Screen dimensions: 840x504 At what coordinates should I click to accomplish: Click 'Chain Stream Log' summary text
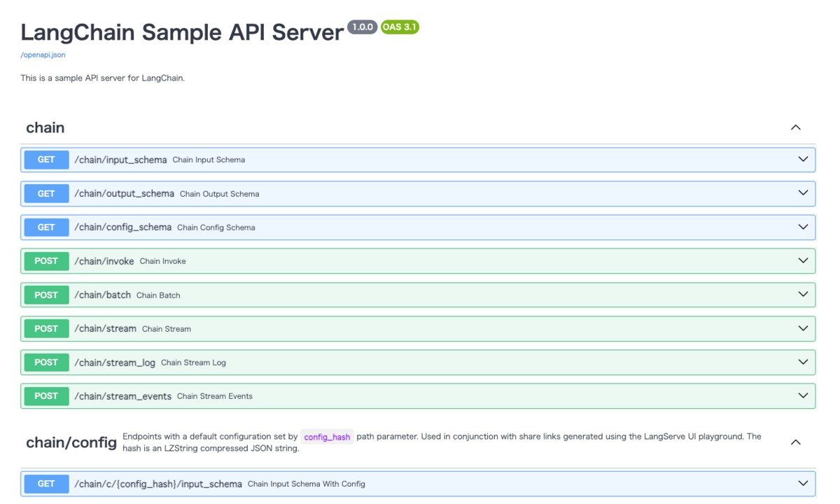193,363
